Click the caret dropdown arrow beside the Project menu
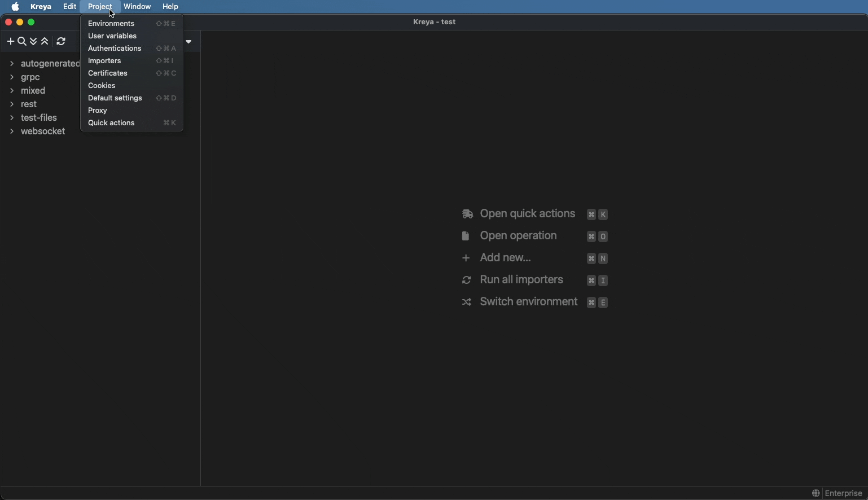Viewport: 868px width, 500px height. tap(189, 42)
